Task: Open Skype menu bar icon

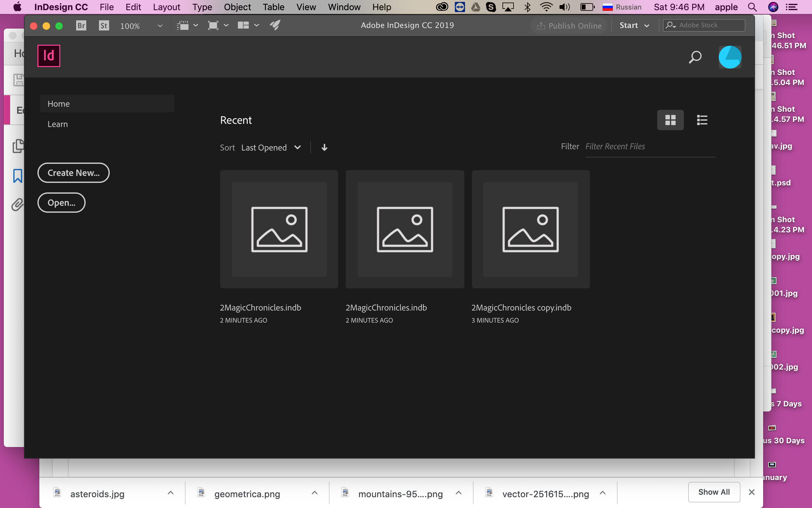Action: [491, 7]
